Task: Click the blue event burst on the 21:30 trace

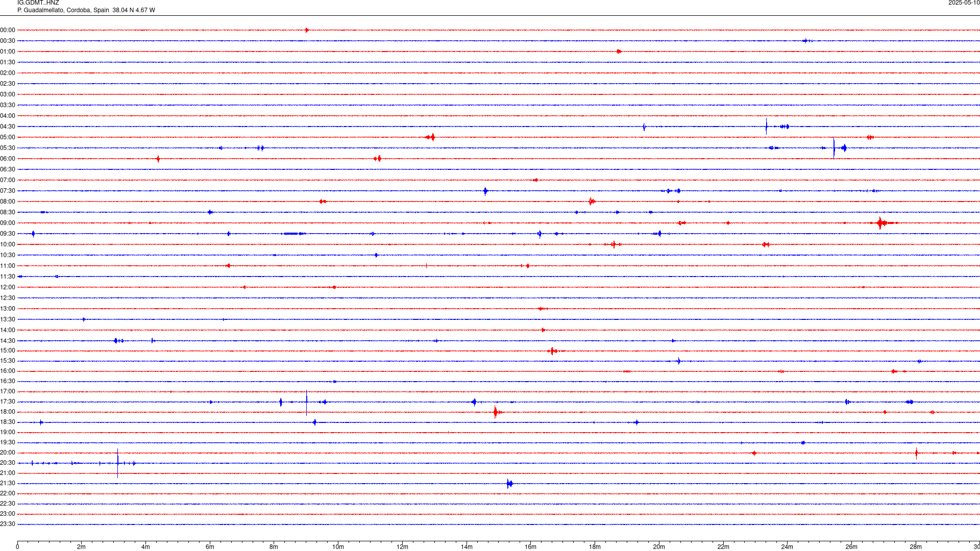Action: tap(509, 484)
